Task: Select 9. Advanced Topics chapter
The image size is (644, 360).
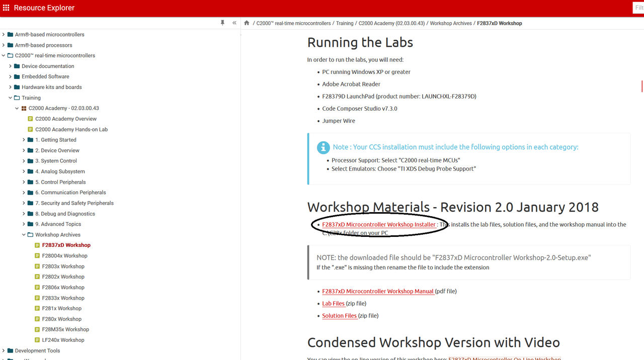Action: pyautogui.click(x=58, y=224)
